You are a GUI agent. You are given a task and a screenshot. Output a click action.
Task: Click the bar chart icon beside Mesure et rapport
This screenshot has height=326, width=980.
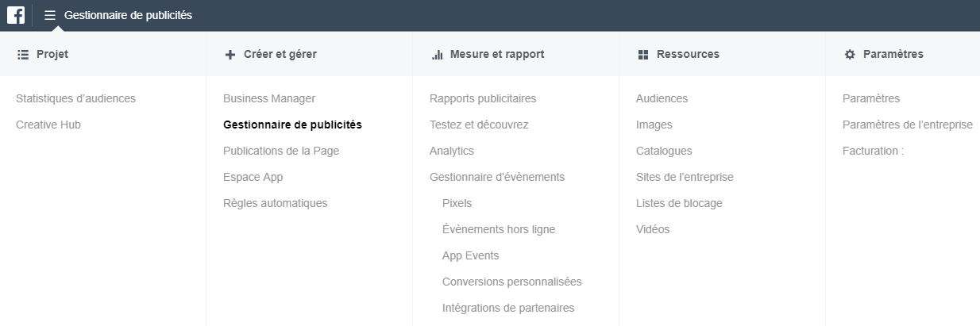[437, 54]
